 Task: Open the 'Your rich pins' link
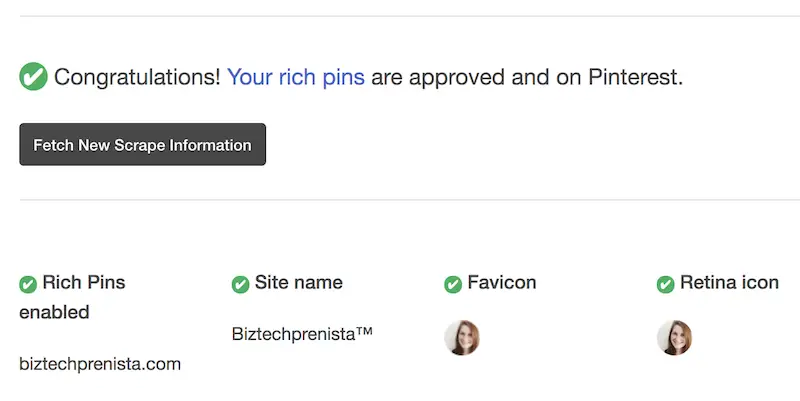tap(296, 78)
